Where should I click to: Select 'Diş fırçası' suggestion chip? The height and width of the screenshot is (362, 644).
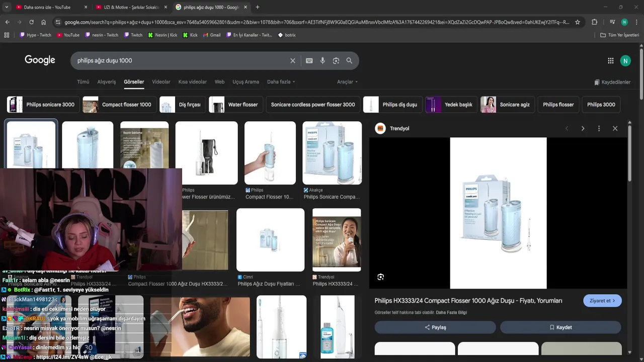click(182, 105)
